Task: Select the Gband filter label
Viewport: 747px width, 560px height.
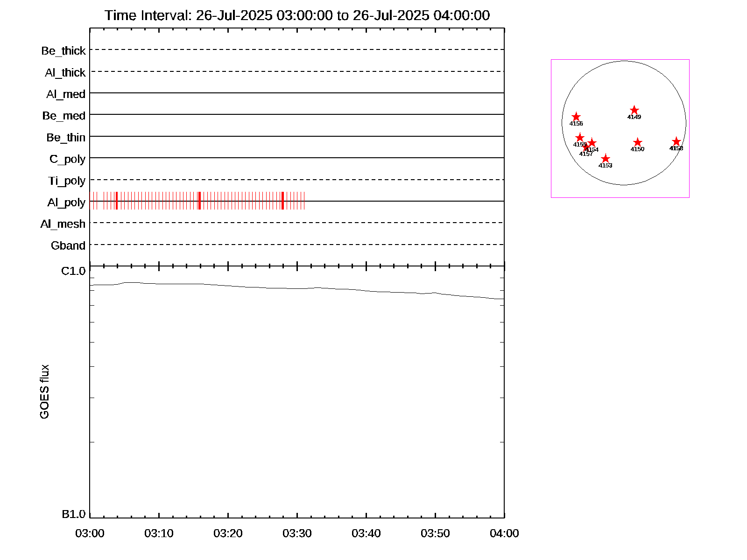Action: click(68, 245)
